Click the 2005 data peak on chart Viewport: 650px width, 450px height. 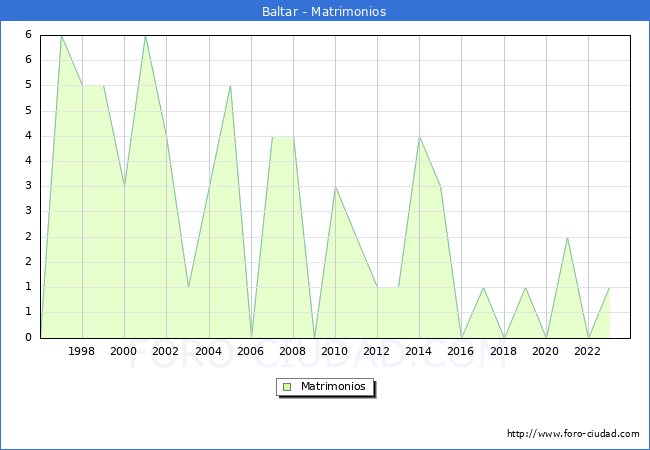click(230, 86)
